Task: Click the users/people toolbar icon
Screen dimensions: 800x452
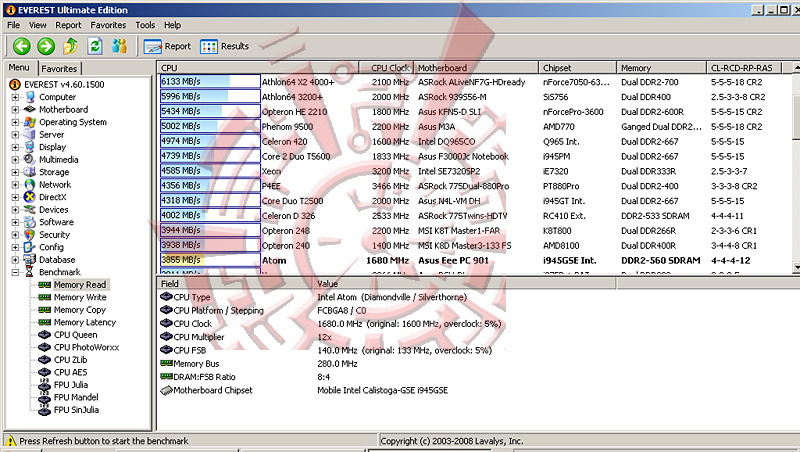Action: coord(119,46)
